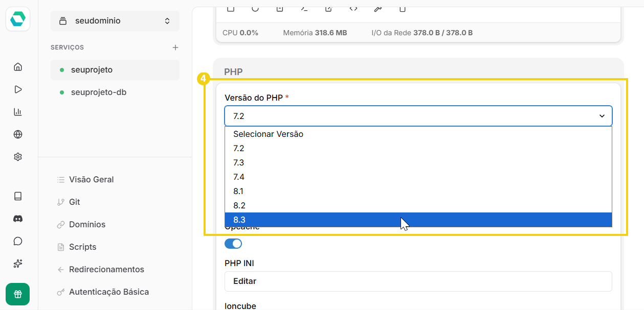Click the green status dot beside seuprojeto-db

(x=61, y=92)
